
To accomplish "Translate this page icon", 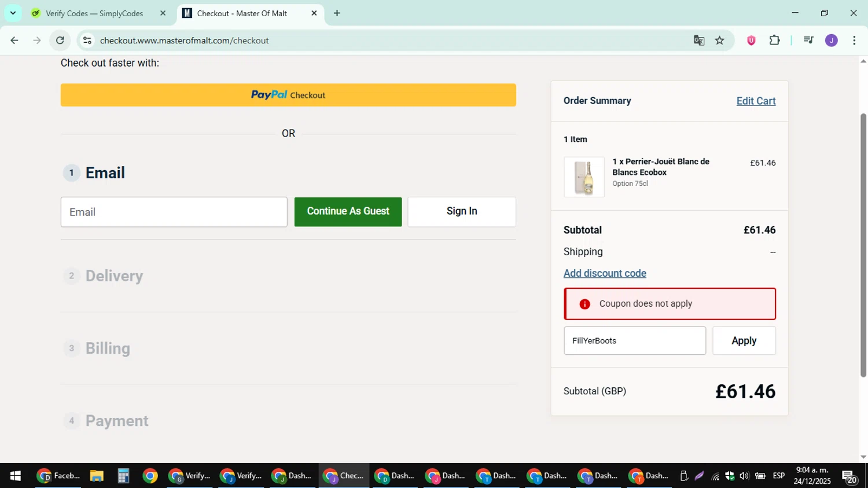I will click(699, 41).
